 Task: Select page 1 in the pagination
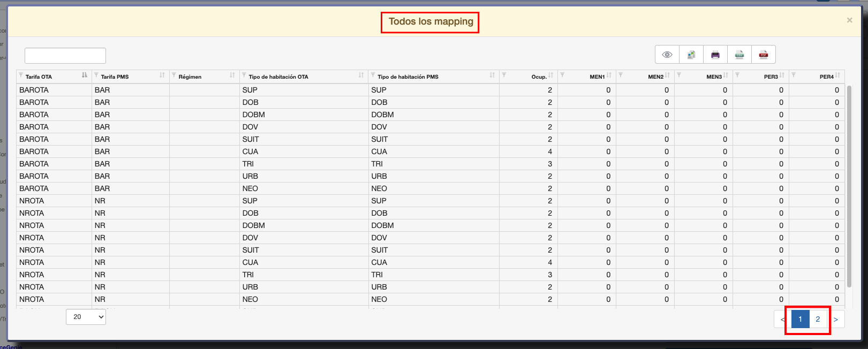(x=800, y=320)
